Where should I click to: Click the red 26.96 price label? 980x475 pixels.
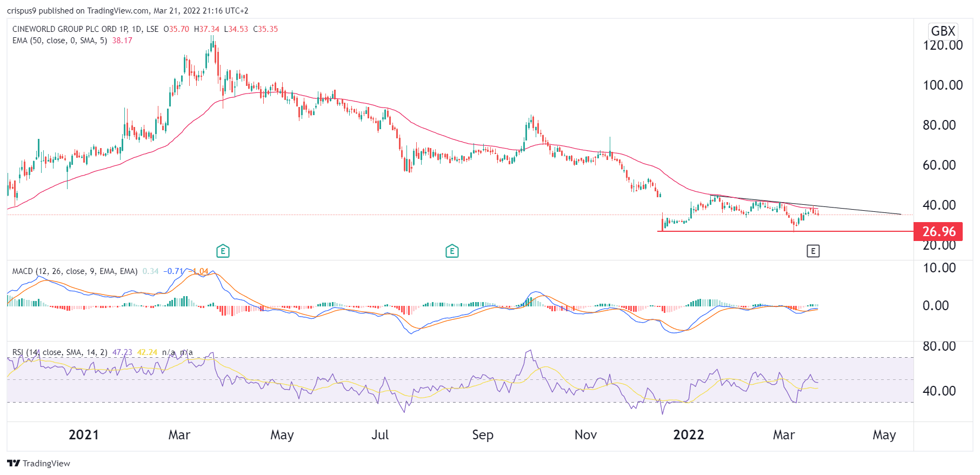tap(938, 231)
